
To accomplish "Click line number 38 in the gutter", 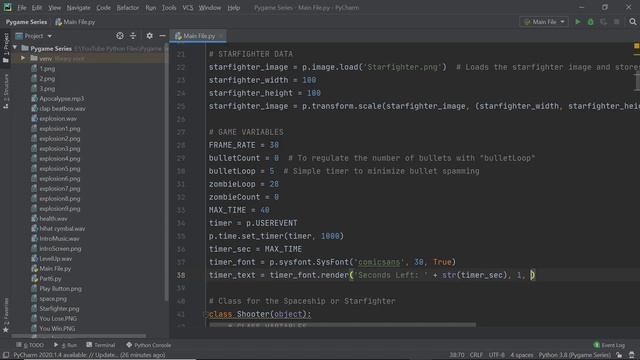I will pos(181,276).
